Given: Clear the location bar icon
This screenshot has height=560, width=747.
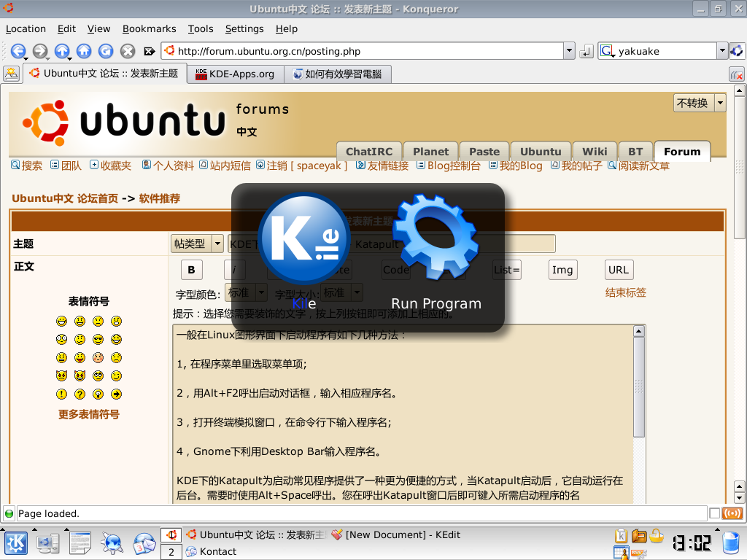Looking at the screenshot, I should click(x=150, y=51).
